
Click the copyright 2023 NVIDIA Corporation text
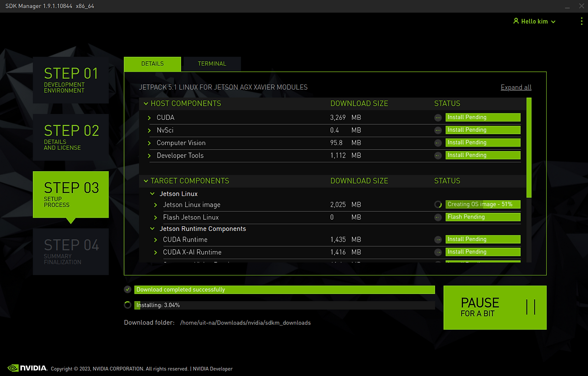(119, 369)
